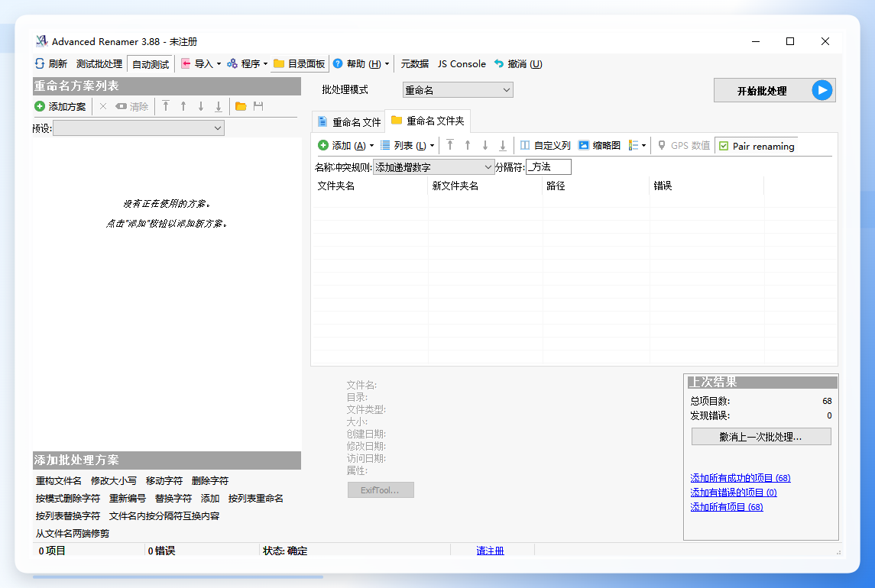
Task: Click the Advanced Renamer title bar icon
Action: point(41,40)
